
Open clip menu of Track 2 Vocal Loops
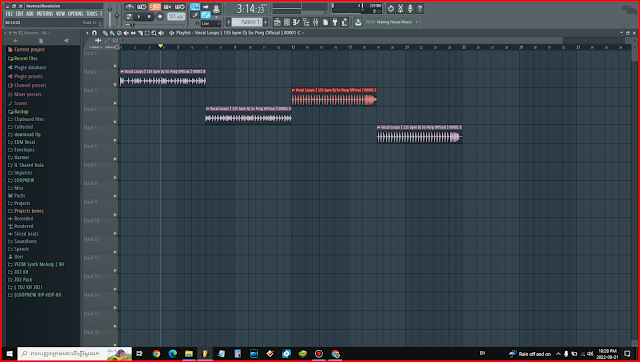[122, 71]
